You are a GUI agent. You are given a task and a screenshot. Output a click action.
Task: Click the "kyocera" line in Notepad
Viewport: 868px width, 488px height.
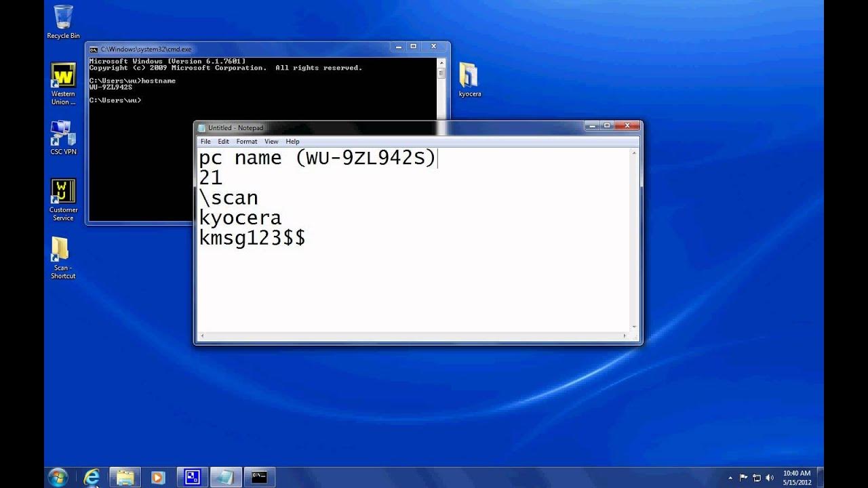(x=240, y=218)
